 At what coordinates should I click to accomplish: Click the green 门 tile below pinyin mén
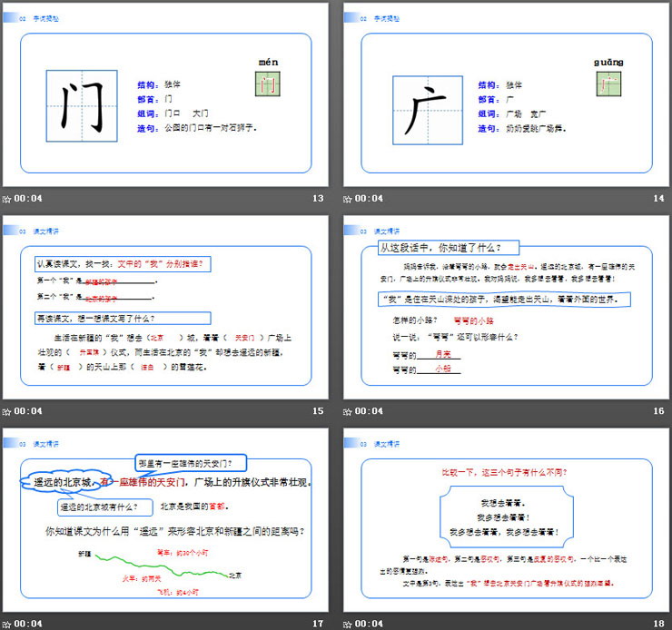268,84
